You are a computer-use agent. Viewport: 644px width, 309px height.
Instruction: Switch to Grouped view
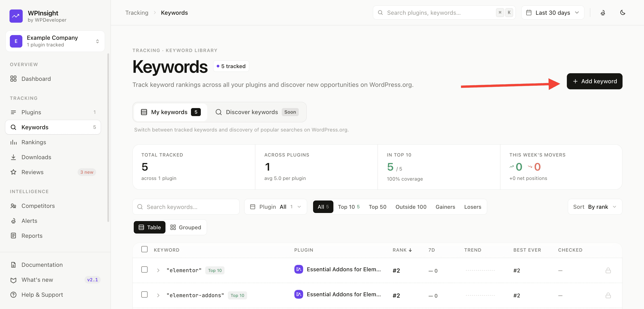click(x=186, y=227)
